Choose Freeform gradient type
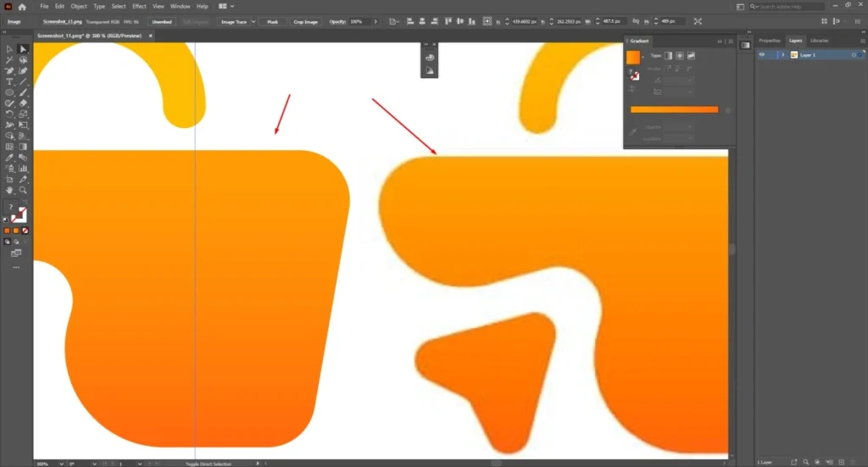868x467 pixels. [x=691, y=56]
